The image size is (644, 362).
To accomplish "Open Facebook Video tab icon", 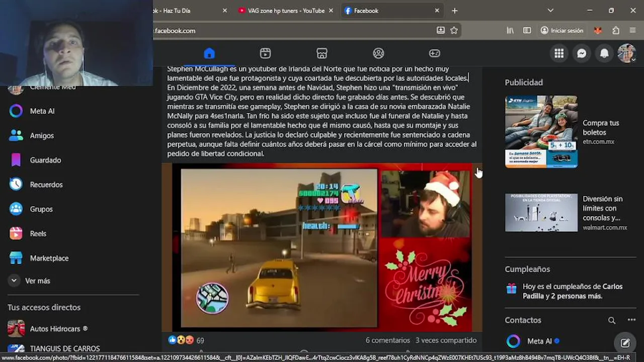I will [x=266, y=53].
